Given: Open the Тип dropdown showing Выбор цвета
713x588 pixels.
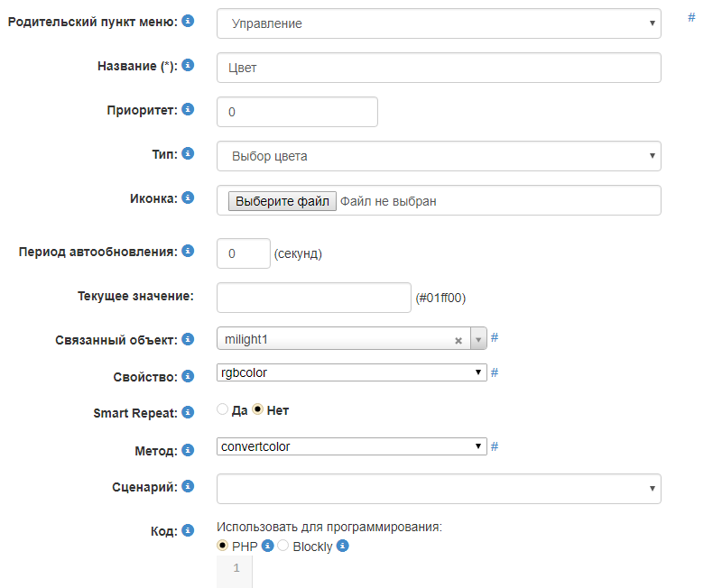Looking at the screenshot, I should tap(439, 156).
